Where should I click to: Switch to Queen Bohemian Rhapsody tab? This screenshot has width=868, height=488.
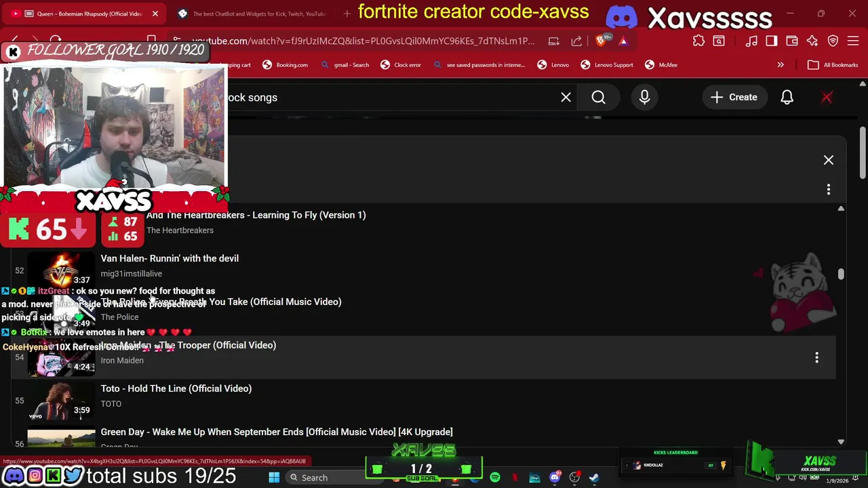coord(83,14)
